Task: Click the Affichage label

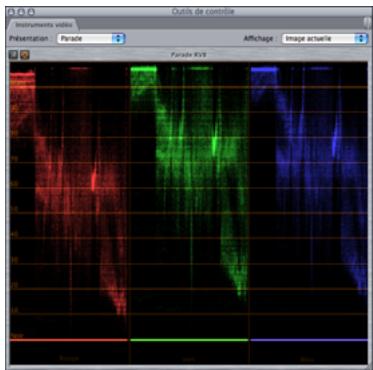Action: (259, 38)
